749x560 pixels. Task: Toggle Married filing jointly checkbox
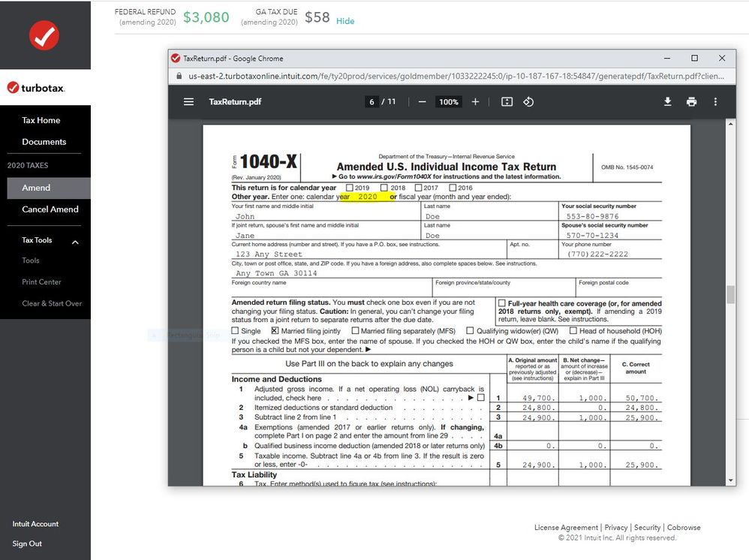click(275, 330)
